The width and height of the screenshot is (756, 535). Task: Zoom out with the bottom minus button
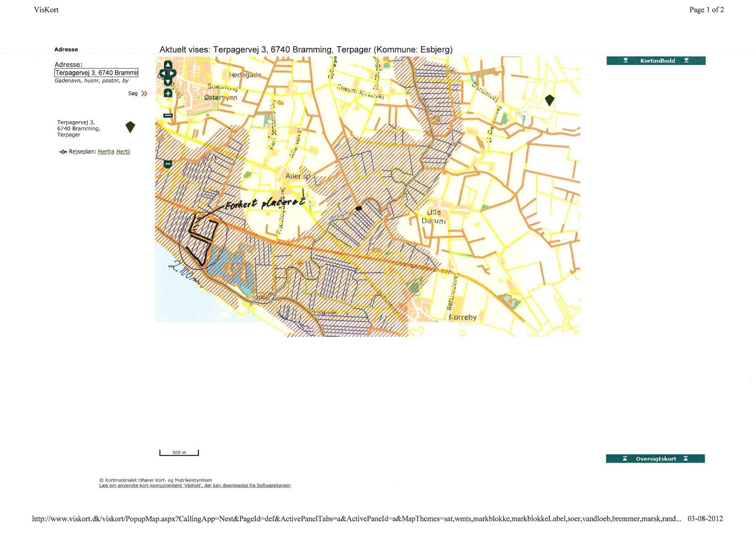click(168, 164)
